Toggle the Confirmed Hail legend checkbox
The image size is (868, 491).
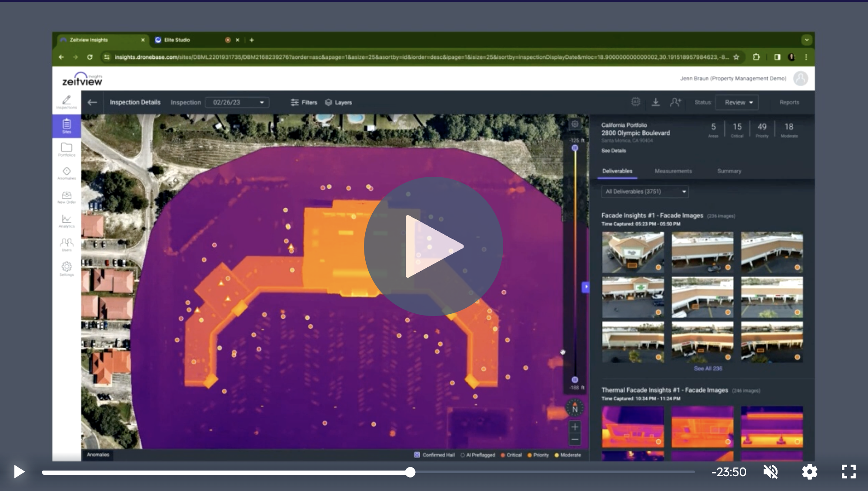417,455
